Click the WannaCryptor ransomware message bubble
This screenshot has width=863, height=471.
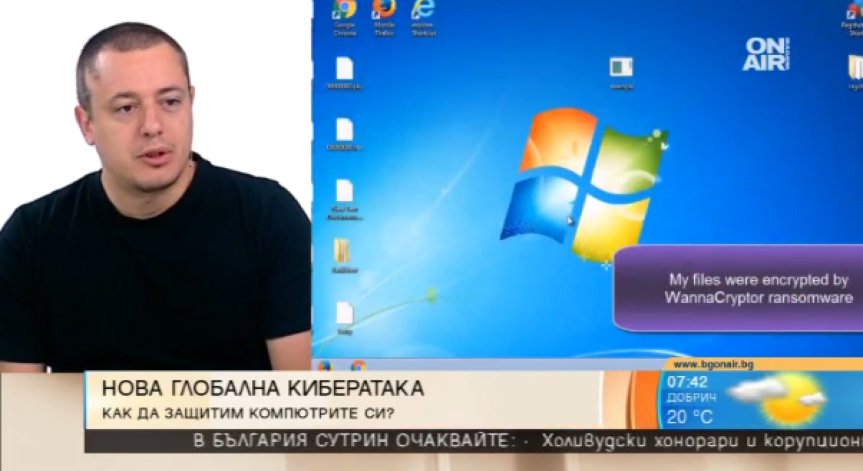coord(739,288)
